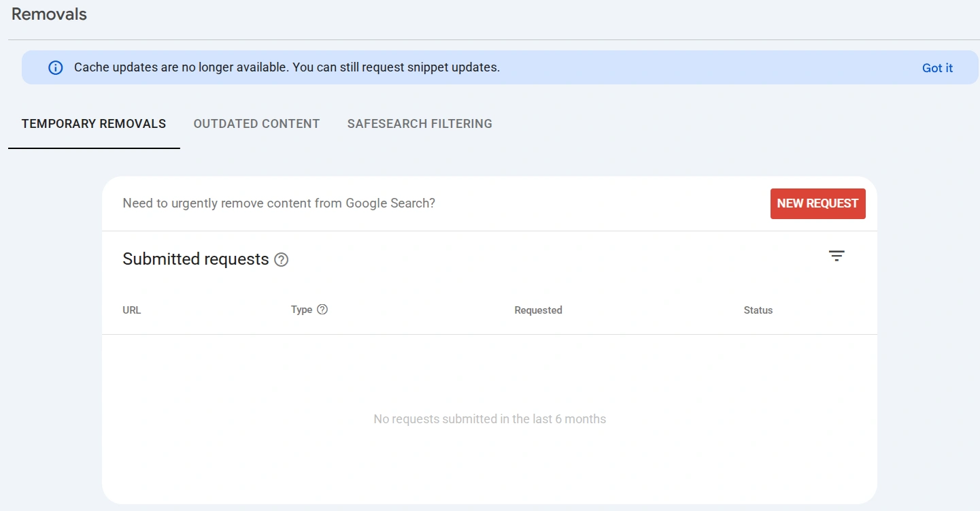Click 'Need to urgently remove content' text
The height and width of the screenshot is (511, 980).
tap(279, 203)
